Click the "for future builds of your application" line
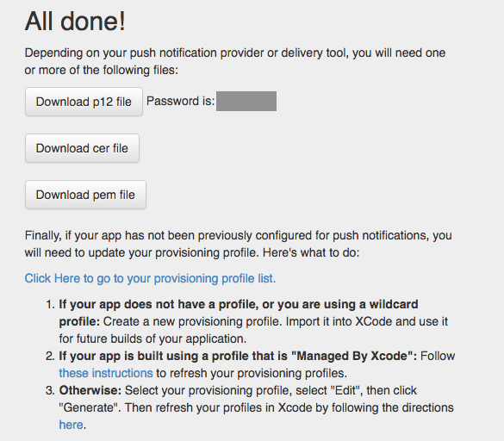The width and height of the screenshot is (504, 441). click(152, 339)
